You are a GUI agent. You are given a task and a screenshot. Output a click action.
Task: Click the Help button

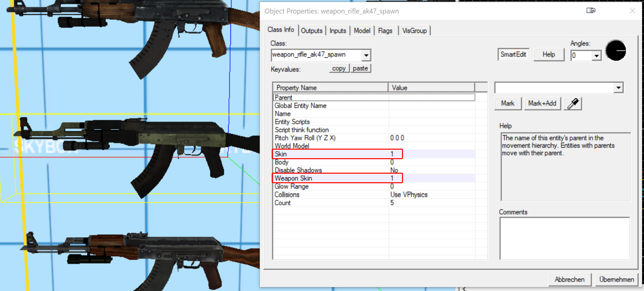[549, 54]
